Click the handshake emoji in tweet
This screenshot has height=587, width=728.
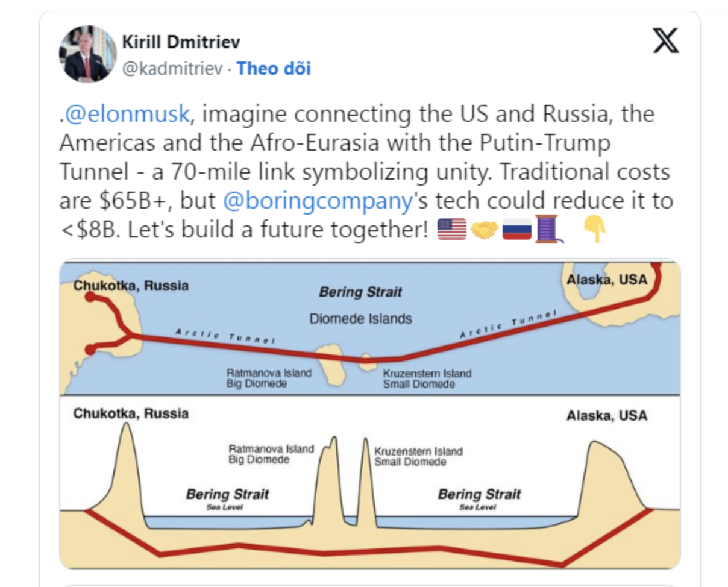click(485, 229)
